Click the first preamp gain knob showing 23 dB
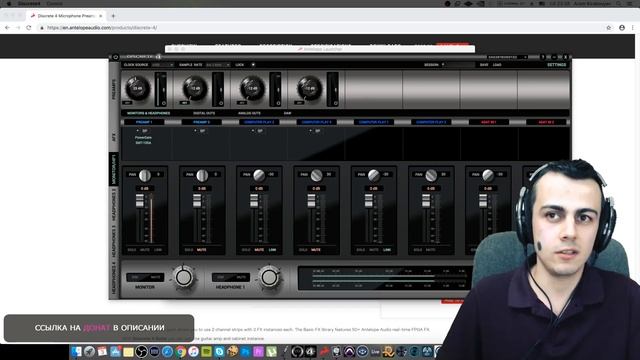 tap(138, 88)
